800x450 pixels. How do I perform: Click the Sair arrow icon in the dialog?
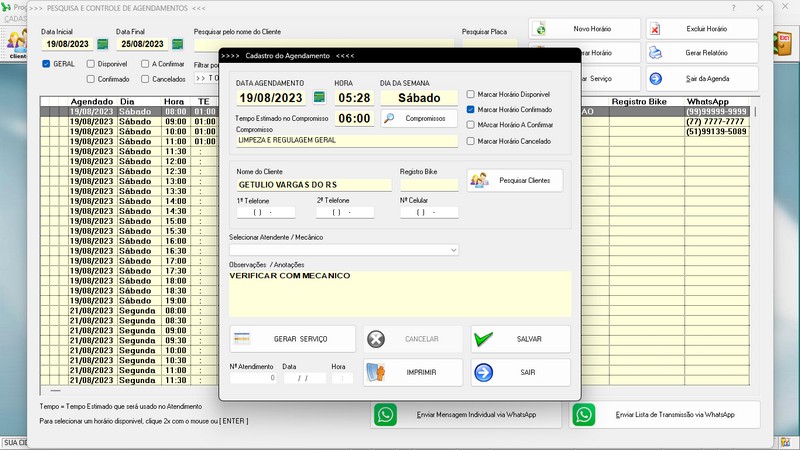(483, 372)
